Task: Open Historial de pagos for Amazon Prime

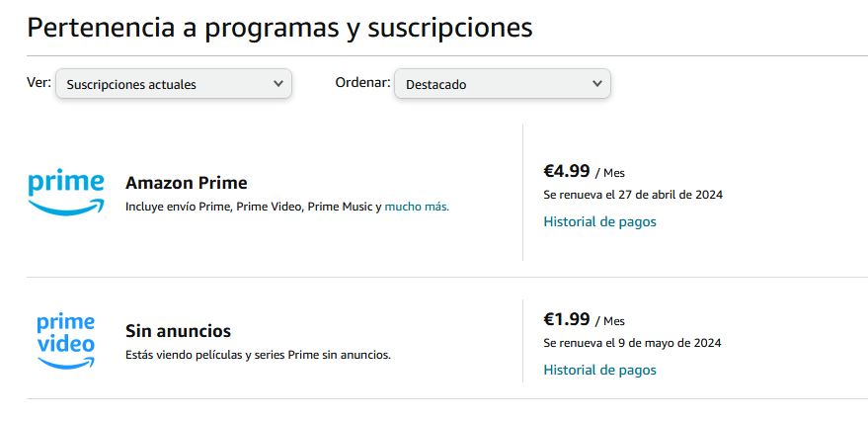Action: [599, 221]
